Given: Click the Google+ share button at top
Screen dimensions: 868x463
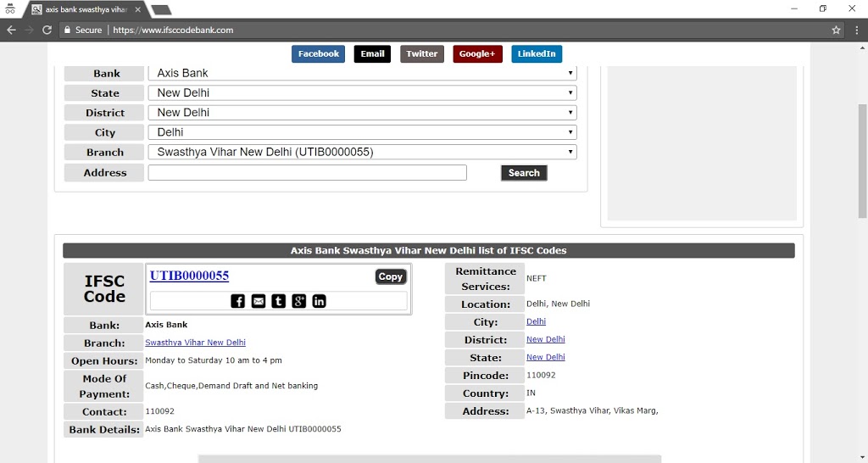Looking at the screenshot, I should pyautogui.click(x=477, y=53).
